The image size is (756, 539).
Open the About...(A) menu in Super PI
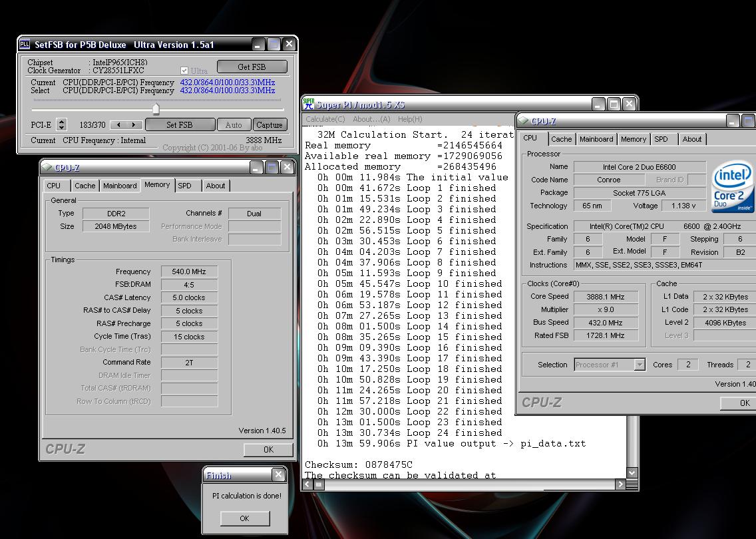371,119
